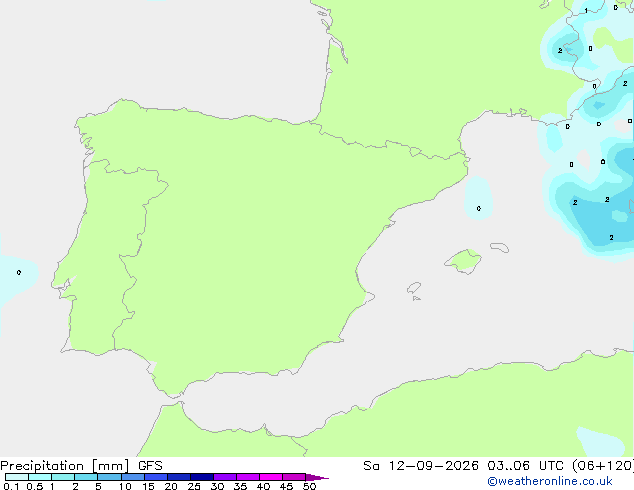The image size is (634, 490).
Task: Select the 40–45 mm bright magenta swatch
Action: [271, 477]
